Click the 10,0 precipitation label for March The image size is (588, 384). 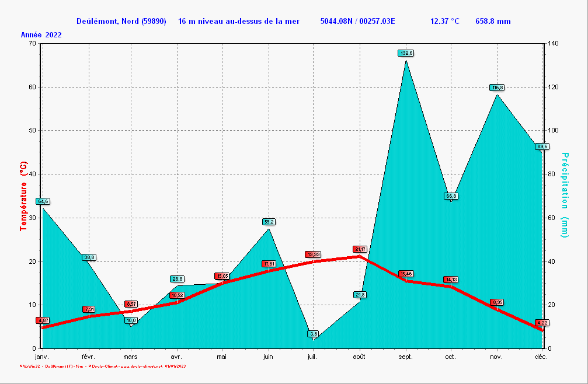click(131, 320)
